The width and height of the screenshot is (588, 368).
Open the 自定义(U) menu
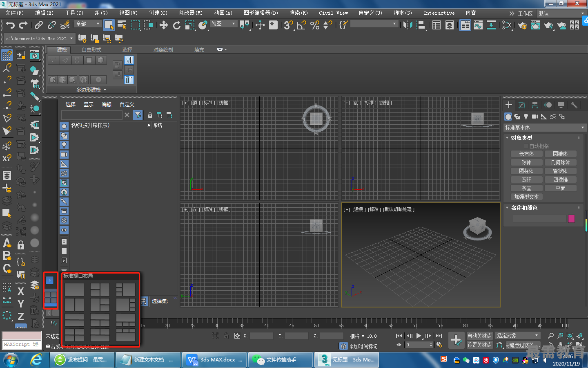370,13
